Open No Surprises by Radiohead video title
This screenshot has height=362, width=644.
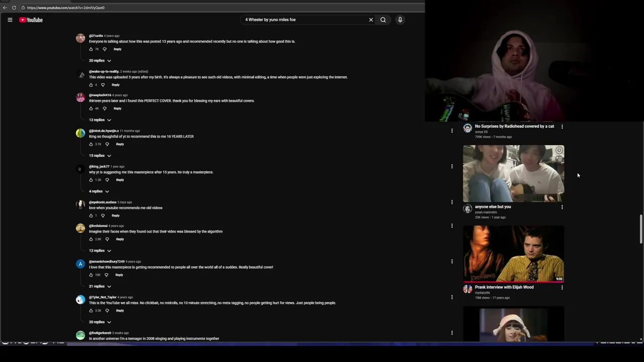click(x=514, y=126)
